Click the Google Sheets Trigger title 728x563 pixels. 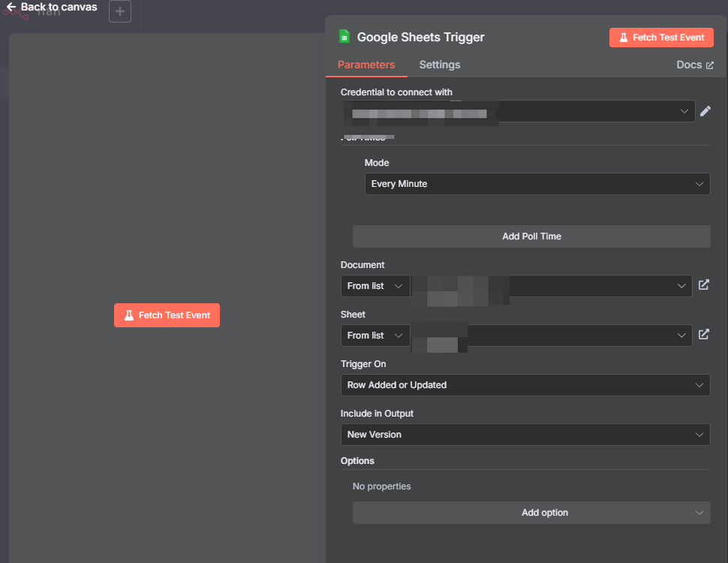[x=420, y=38]
